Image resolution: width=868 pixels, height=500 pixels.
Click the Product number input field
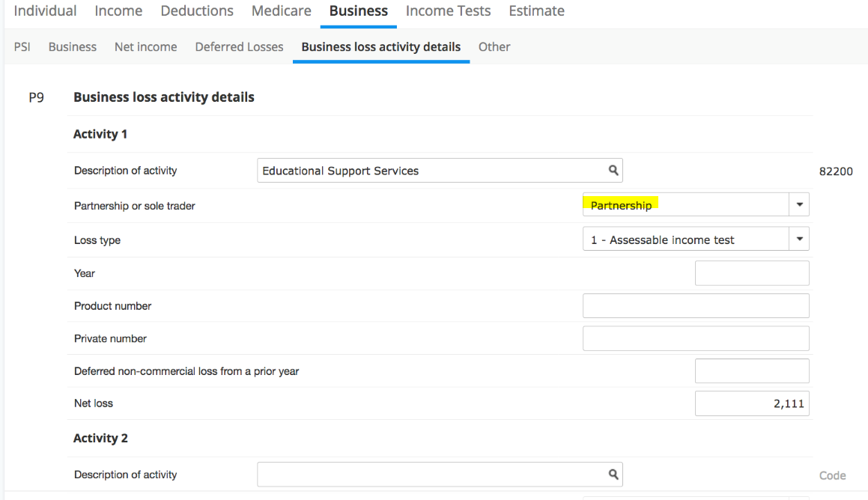[696, 306]
